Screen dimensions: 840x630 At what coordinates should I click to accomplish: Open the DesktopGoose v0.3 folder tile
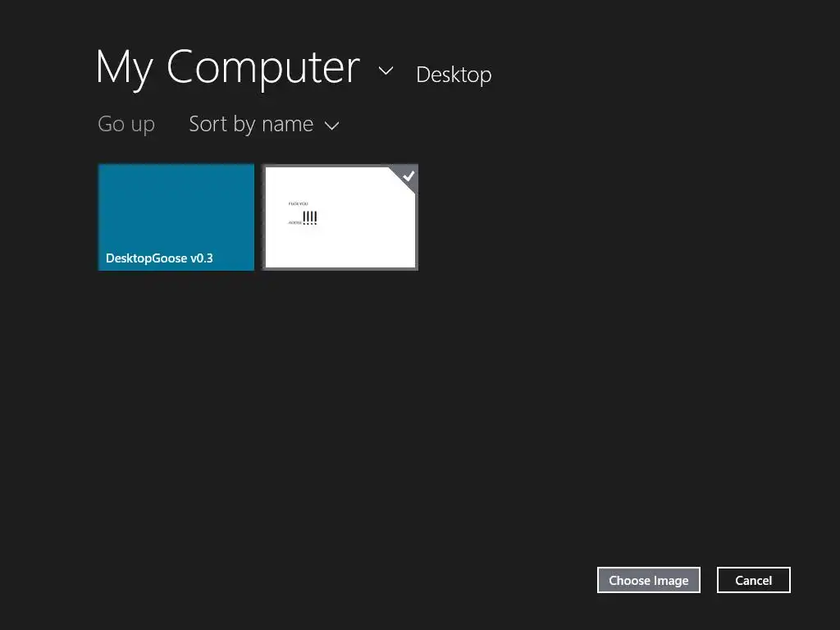tap(176, 217)
